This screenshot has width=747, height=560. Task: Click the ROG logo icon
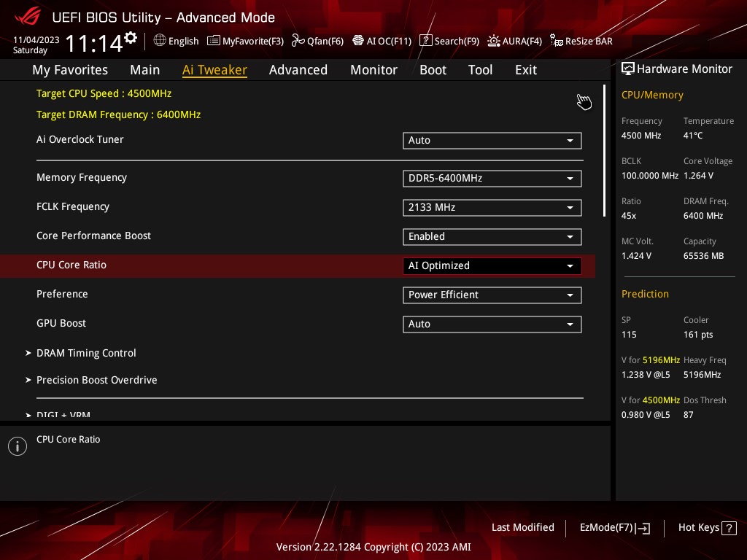click(x=28, y=17)
